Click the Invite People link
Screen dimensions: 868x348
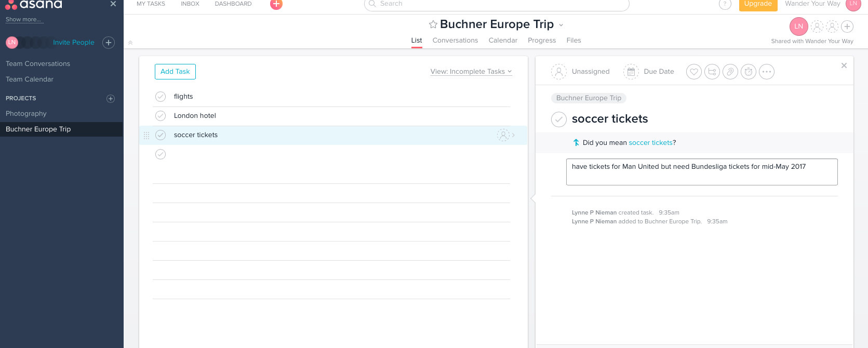coord(74,43)
